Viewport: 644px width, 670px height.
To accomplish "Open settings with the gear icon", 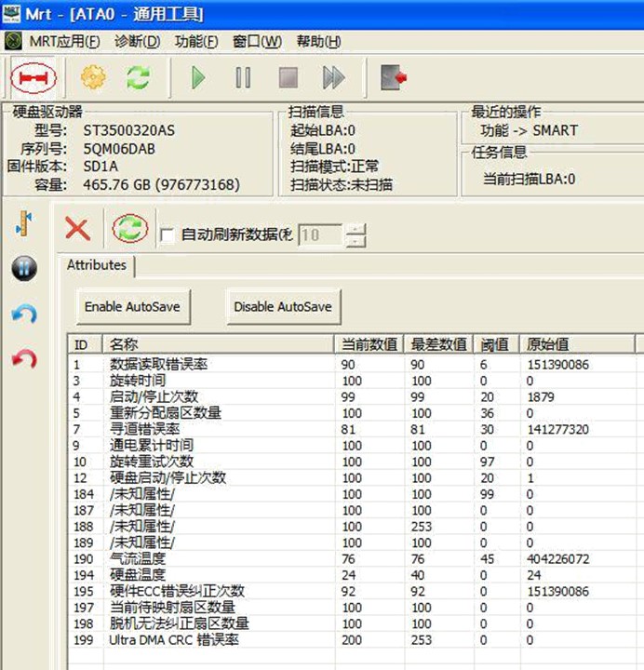I will click(x=93, y=77).
